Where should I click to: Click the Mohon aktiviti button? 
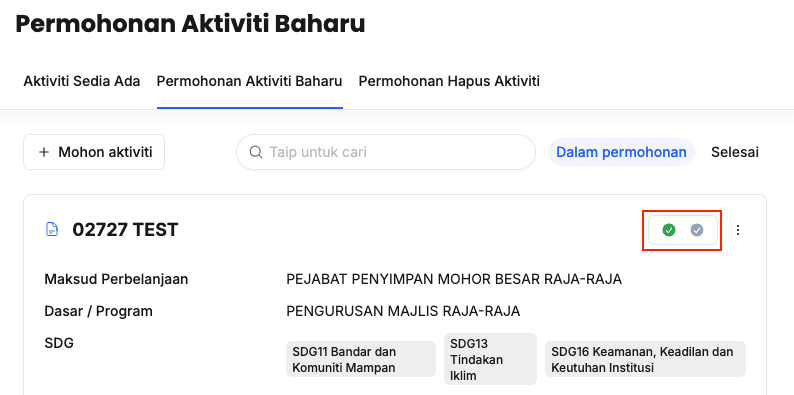[94, 152]
